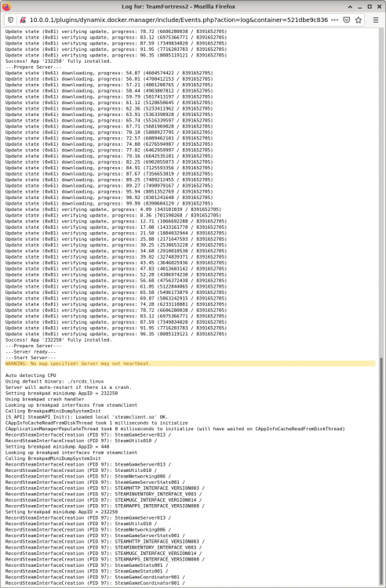Click downloading progress 61.12 log line

pyautogui.click(x=109, y=103)
